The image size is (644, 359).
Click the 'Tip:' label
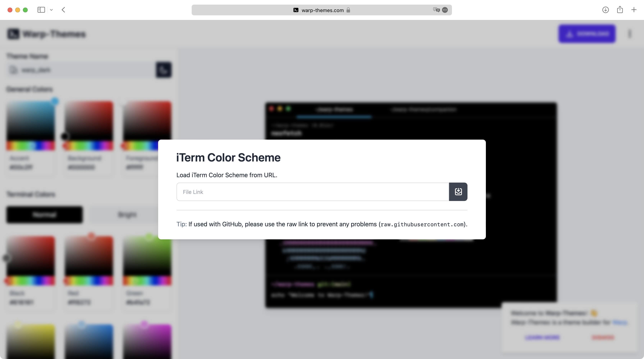click(x=182, y=224)
